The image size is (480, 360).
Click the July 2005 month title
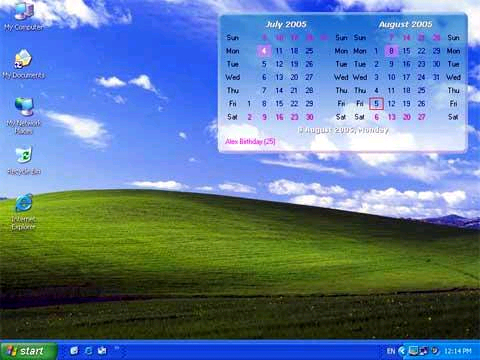[286, 24]
